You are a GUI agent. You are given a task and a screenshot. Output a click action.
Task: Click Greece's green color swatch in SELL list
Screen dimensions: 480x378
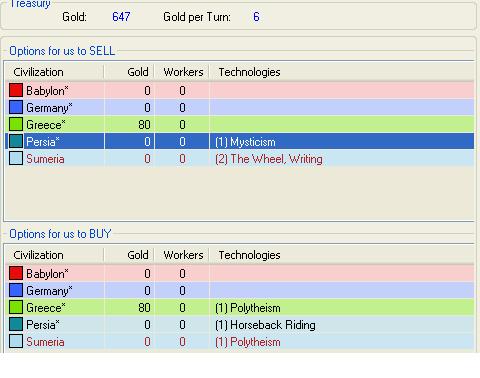[x=16, y=124]
